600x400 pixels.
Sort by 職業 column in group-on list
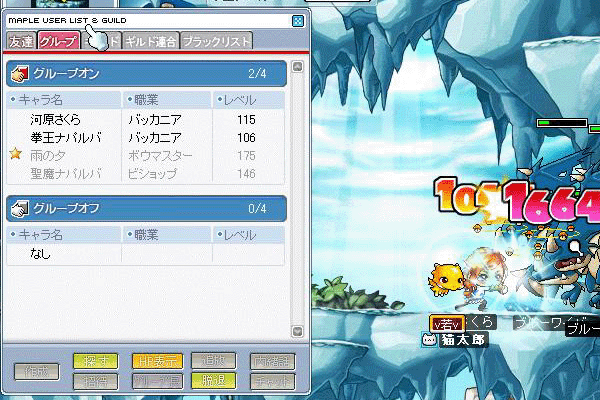tap(166, 100)
